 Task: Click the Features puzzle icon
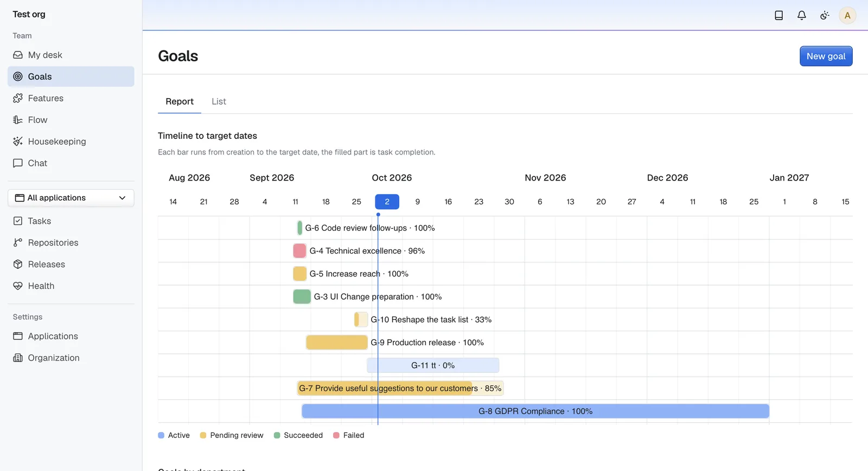coord(18,98)
